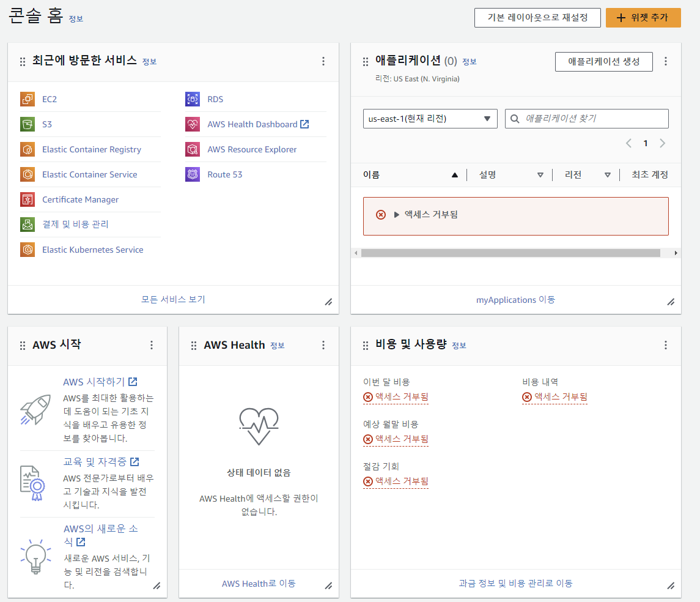
Task: Open the Certificate Manager icon
Action: pyautogui.click(x=28, y=199)
